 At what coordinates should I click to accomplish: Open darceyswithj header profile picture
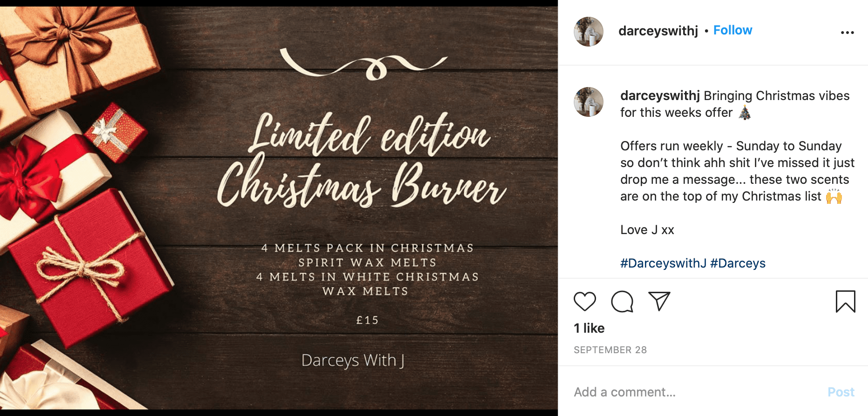pos(589,32)
